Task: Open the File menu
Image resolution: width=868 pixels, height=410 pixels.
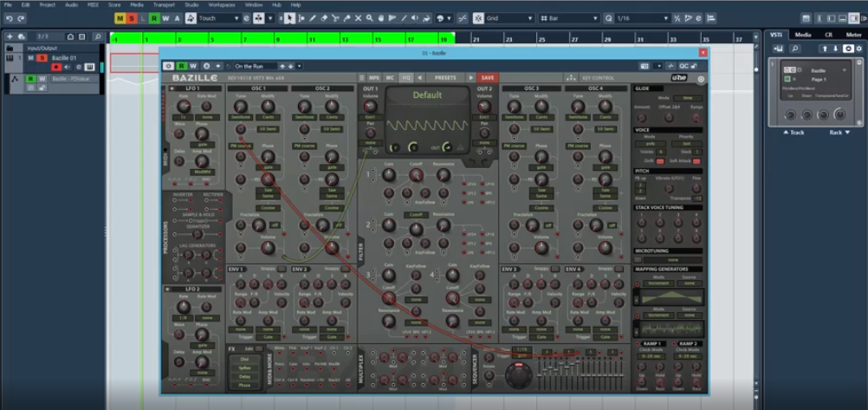Action: point(8,4)
